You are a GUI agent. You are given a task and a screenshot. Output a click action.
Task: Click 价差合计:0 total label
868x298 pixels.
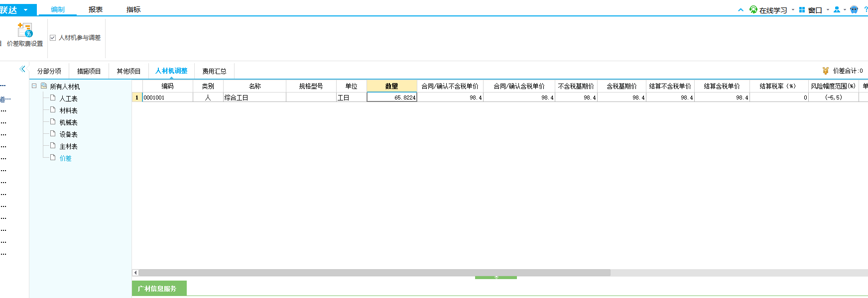click(848, 71)
